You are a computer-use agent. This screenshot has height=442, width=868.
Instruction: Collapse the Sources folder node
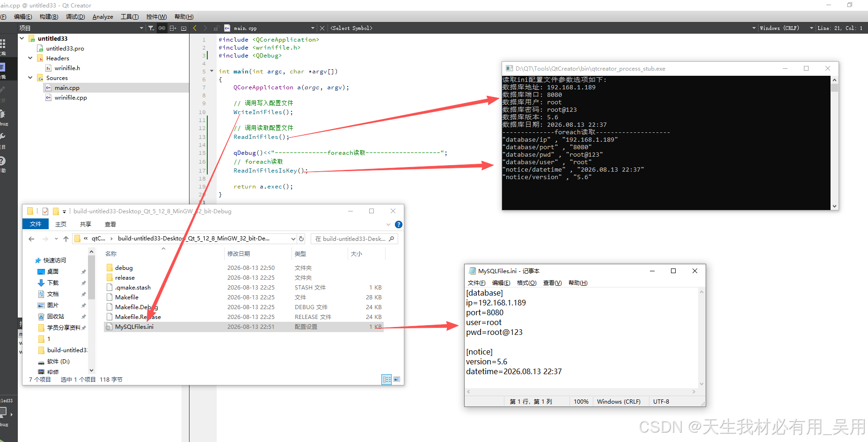tap(30, 78)
